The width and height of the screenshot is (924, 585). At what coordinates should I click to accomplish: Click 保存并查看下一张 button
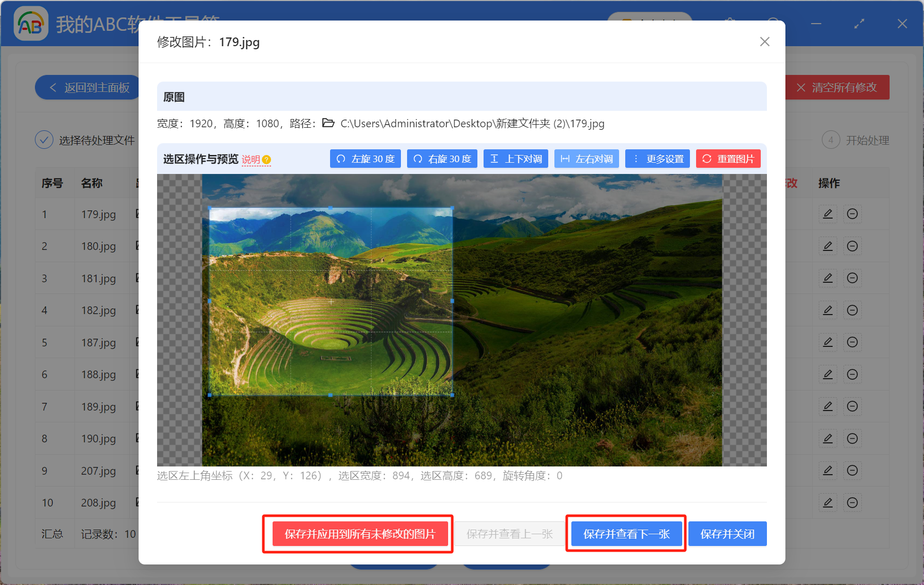[627, 534]
